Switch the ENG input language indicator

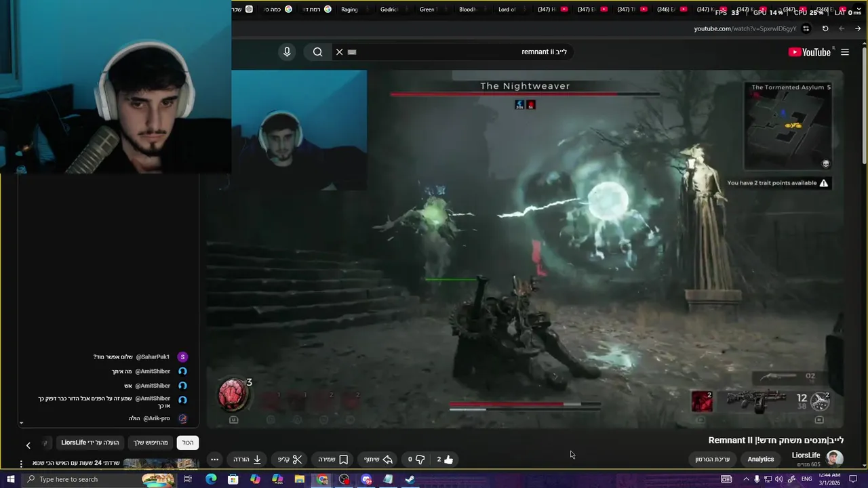(807, 479)
